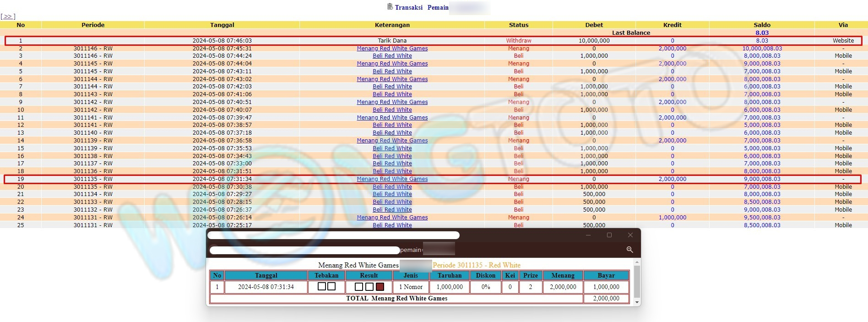Viewport: 868px width, 322px height.
Task: Minimize the popup detail window
Action: 588,235
